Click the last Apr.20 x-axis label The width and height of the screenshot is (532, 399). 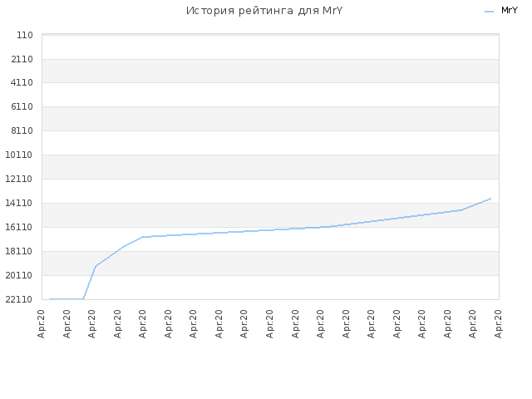pyautogui.click(x=498, y=323)
